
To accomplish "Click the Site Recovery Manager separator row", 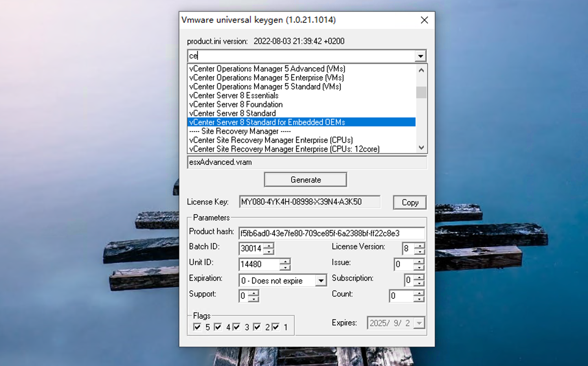I will click(x=302, y=131).
